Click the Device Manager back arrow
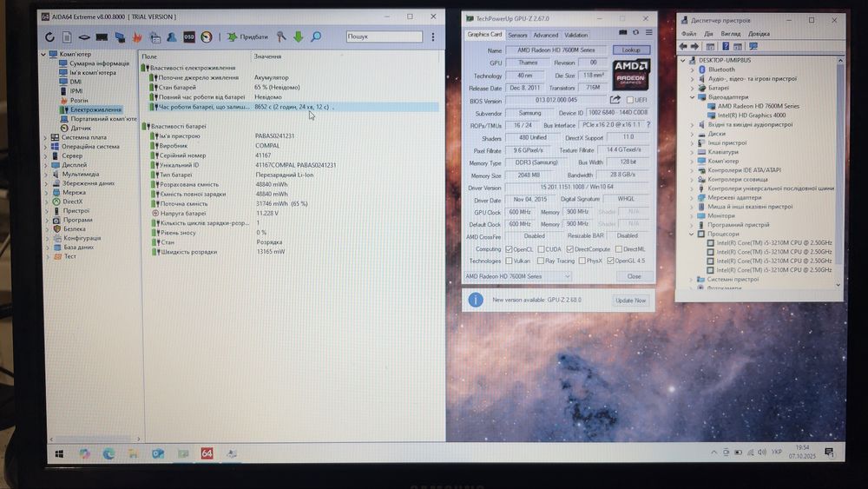This screenshot has height=489, width=868. 684,47
